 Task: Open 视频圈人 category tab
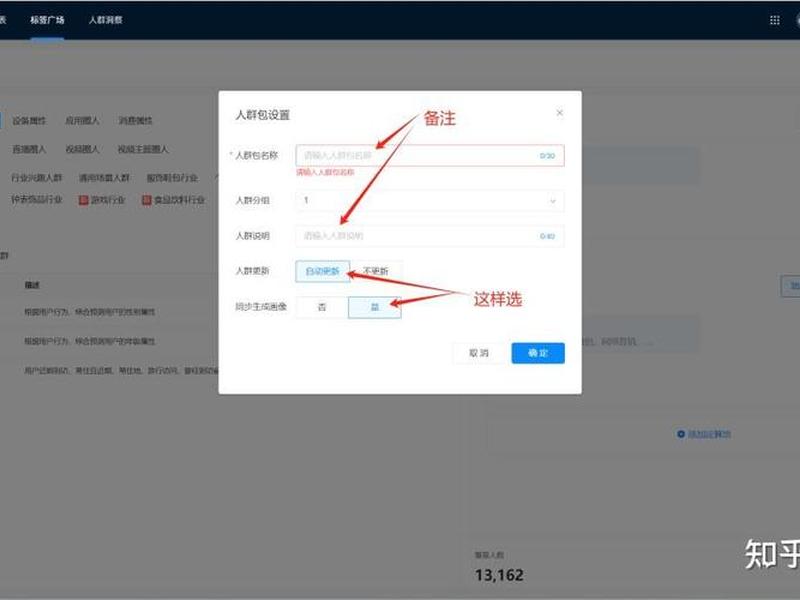[82, 149]
